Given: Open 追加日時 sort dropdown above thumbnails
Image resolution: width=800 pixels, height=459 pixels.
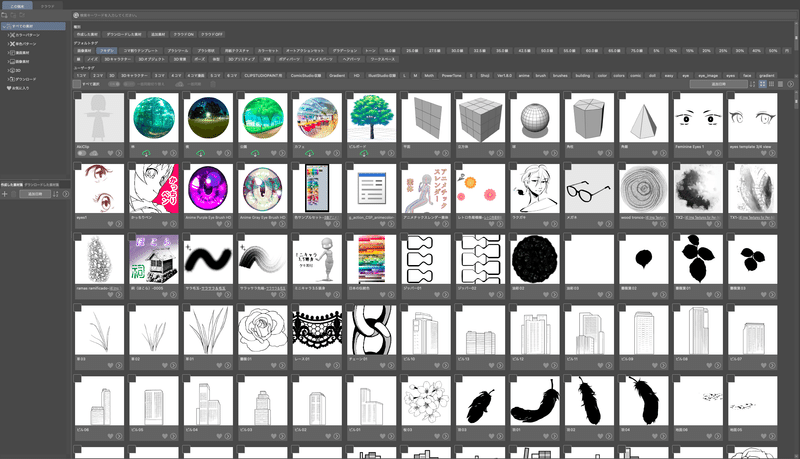Looking at the screenshot, I should point(718,84).
